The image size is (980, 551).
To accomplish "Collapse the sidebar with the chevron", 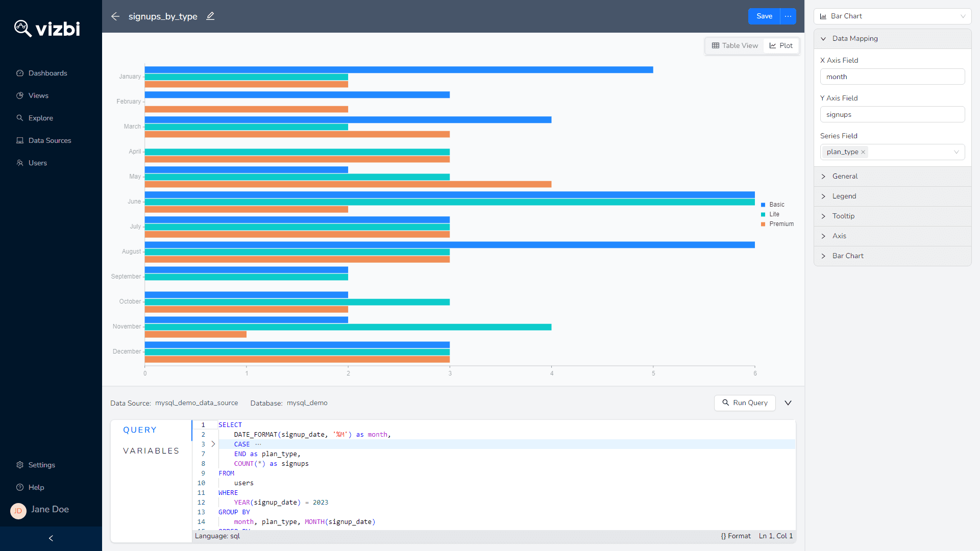I will coord(51,538).
